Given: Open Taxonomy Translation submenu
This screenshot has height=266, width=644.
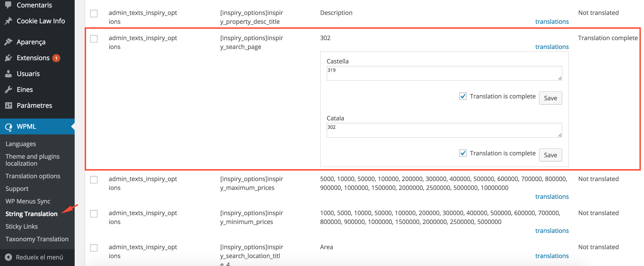Looking at the screenshot, I should (x=37, y=239).
